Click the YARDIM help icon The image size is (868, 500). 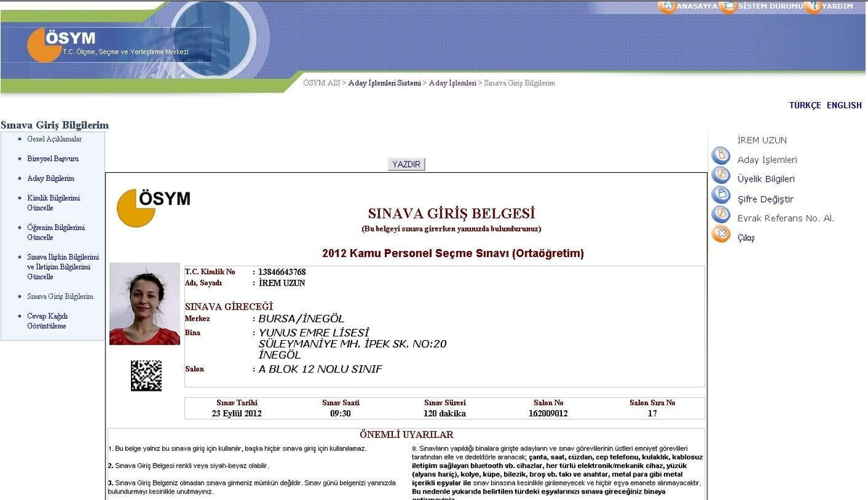click(x=813, y=6)
